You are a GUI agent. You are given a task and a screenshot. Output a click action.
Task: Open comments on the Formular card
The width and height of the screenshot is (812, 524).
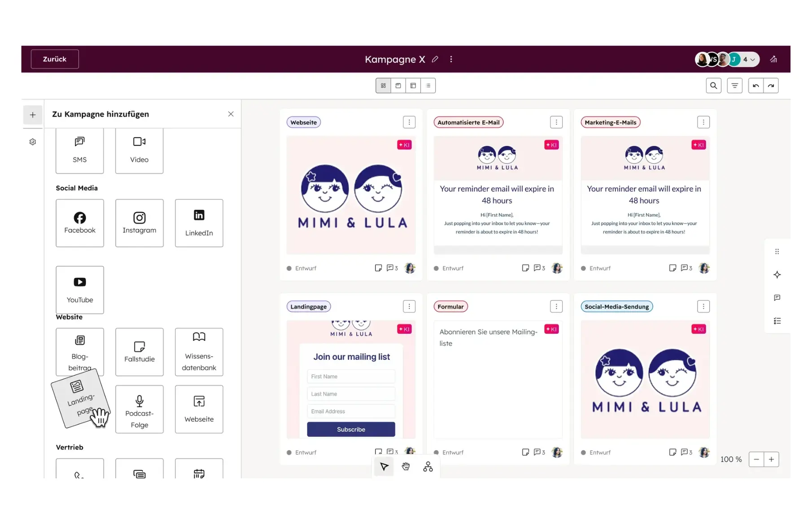(539, 452)
